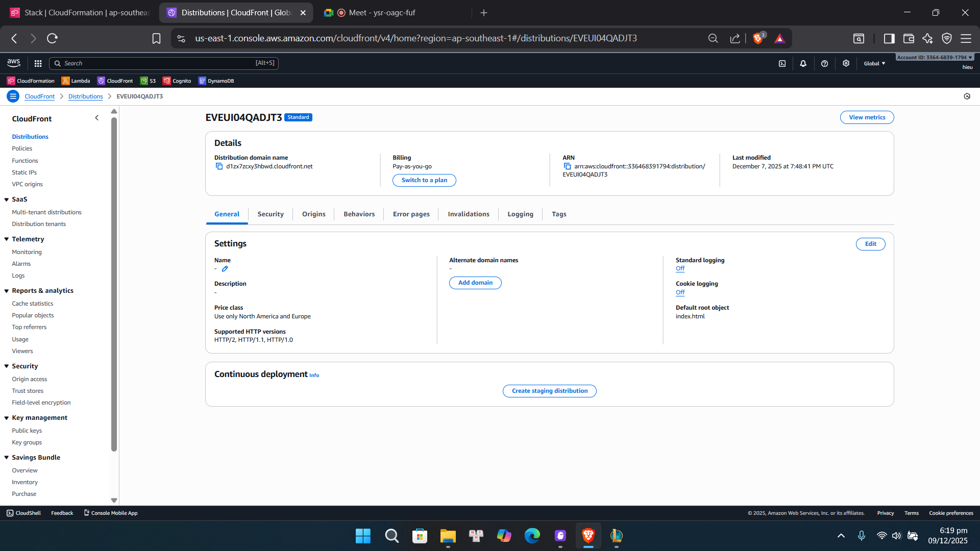Screen dimensions: 980x551
Task: Open the help question-mark panel
Action: click(x=825, y=63)
